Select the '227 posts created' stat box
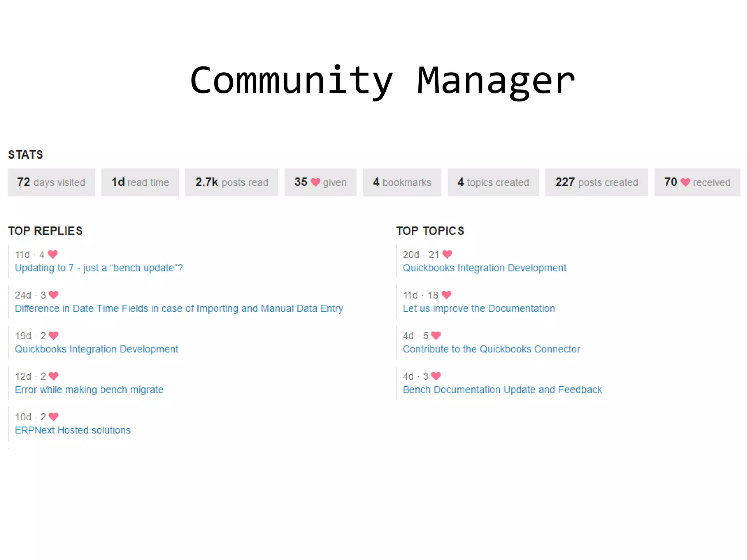Viewport: 747px width, 560px height. (597, 182)
